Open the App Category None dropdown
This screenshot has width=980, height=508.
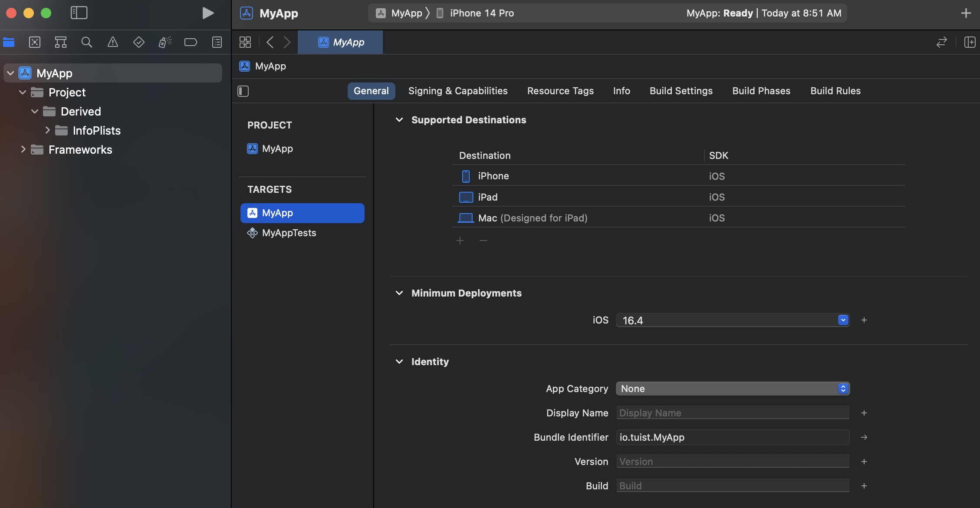733,389
